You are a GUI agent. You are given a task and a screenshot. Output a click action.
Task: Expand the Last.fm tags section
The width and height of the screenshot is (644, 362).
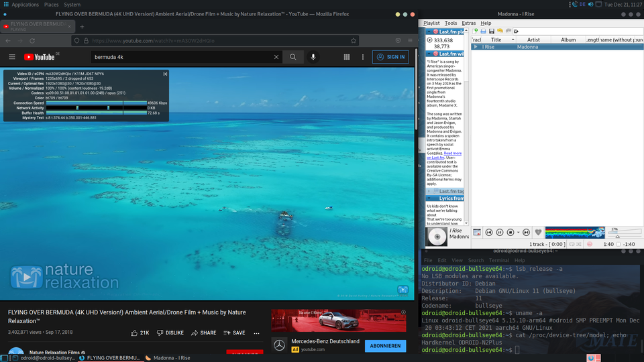[x=429, y=191]
